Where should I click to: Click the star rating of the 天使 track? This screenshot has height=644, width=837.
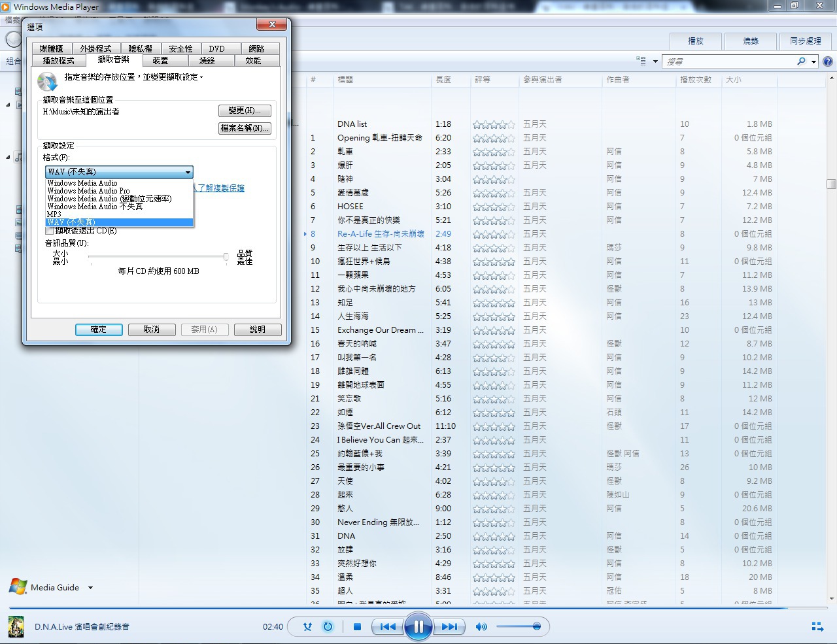point(494,481)
